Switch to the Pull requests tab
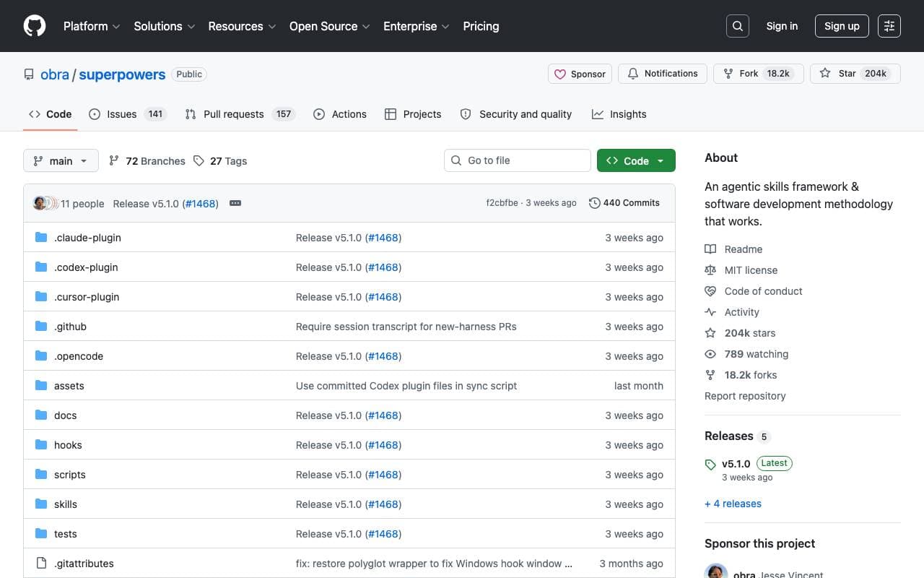The image size is (924, 578). coord(240,114)
